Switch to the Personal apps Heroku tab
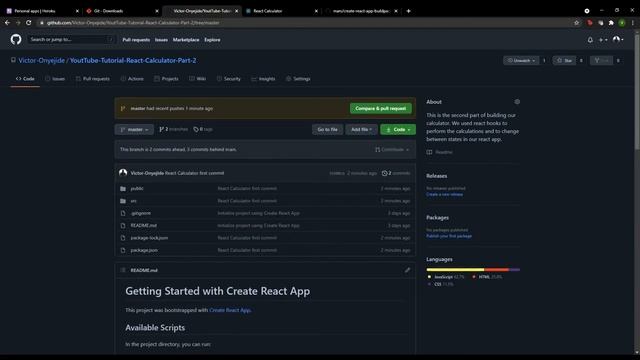The height and width of the screenshot is (360, 640). [x=42, y=11]
